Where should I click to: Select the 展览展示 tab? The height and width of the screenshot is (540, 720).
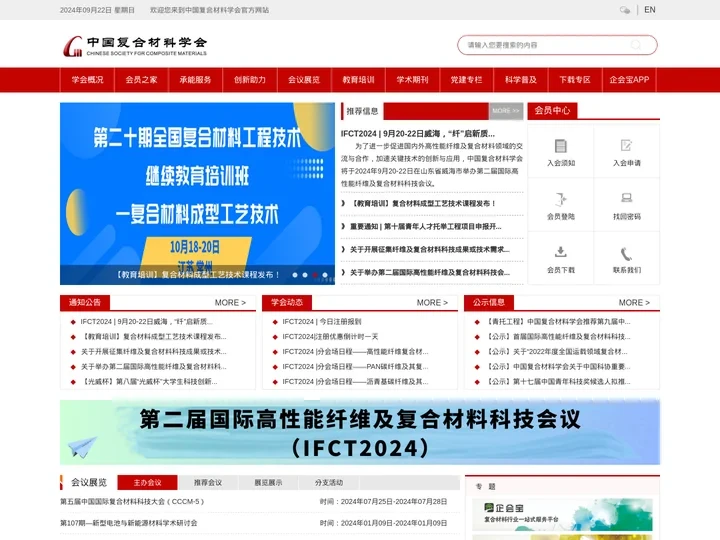[268, 483]
